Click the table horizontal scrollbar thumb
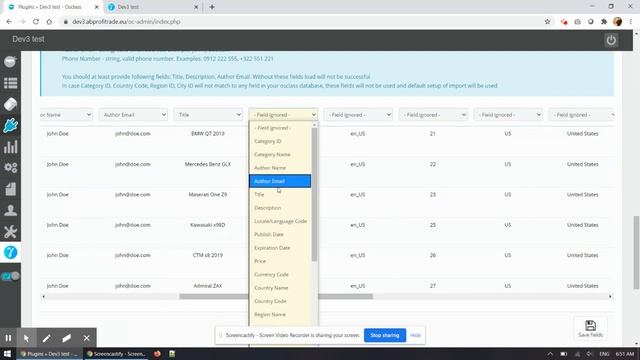The image size is (640, 360). tap(276, 297)
